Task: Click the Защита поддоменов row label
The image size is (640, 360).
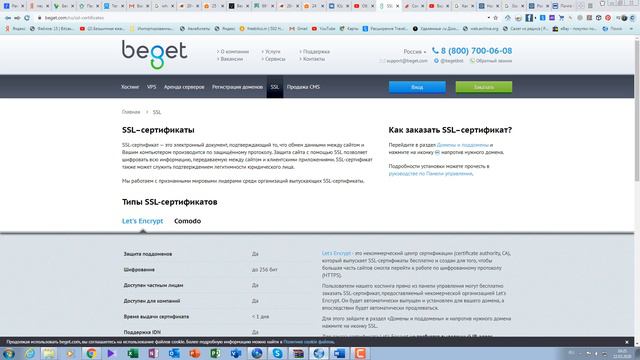Action: click(148, 254)
